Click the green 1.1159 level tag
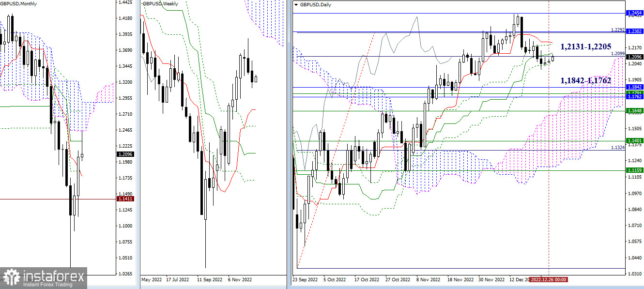644x289 pixels. [x=634, y=170]
